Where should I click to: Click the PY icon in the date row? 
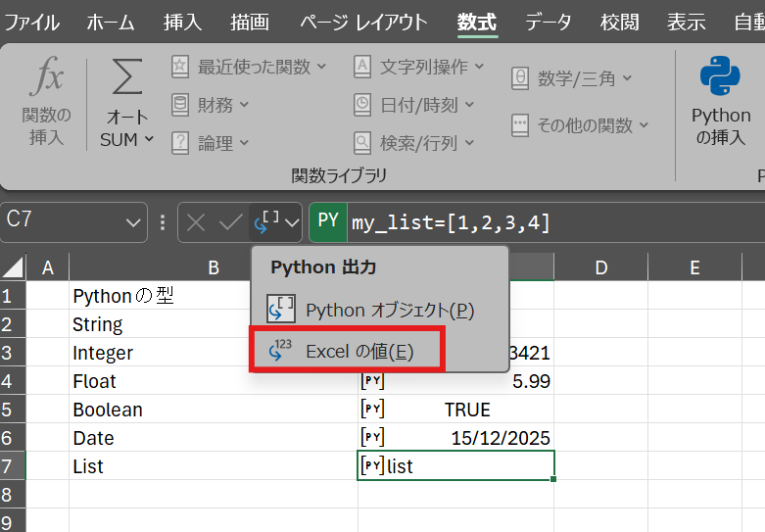pos(372,437)
